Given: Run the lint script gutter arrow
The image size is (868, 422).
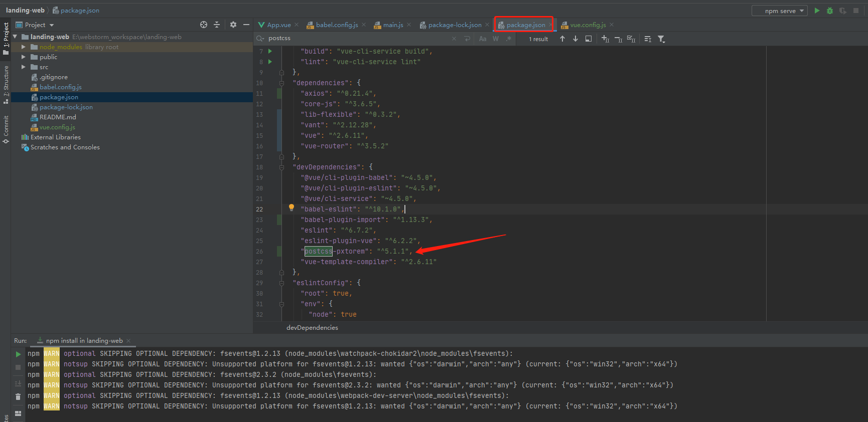Looking at the screenshot, I should pos(270,62).
